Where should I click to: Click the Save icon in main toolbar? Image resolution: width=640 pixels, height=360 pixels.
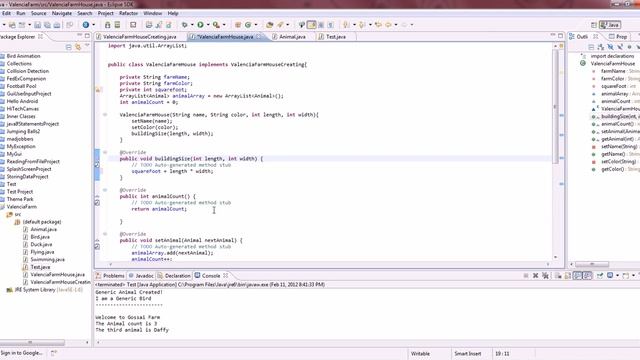tap(38, 25)
